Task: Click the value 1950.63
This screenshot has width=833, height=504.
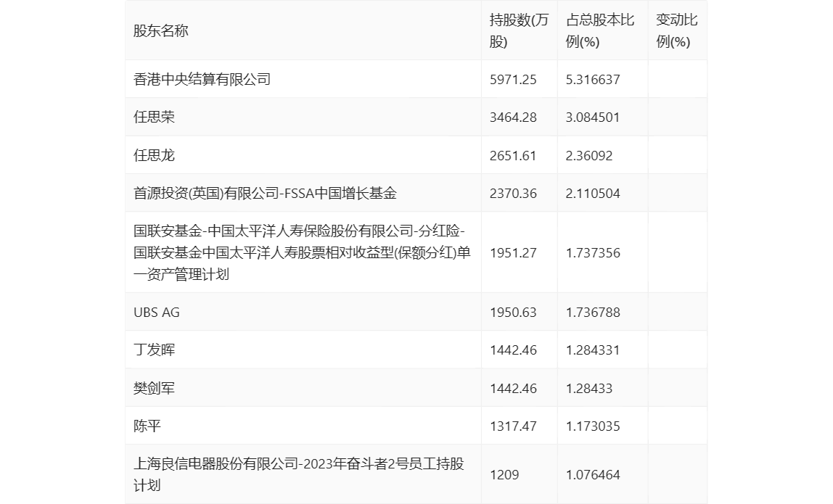Action: (x=513, y=313)
